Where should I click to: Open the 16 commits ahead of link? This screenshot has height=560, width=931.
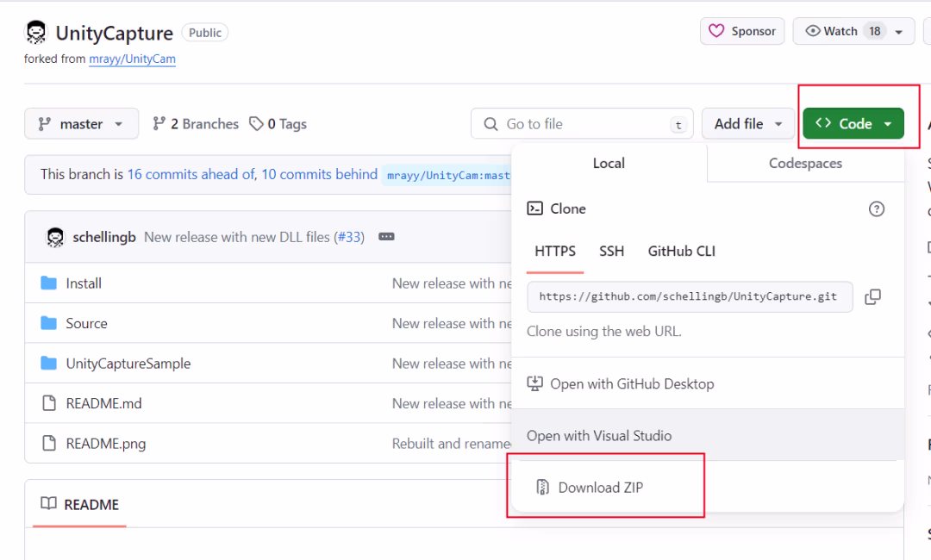tap(191, 174)
